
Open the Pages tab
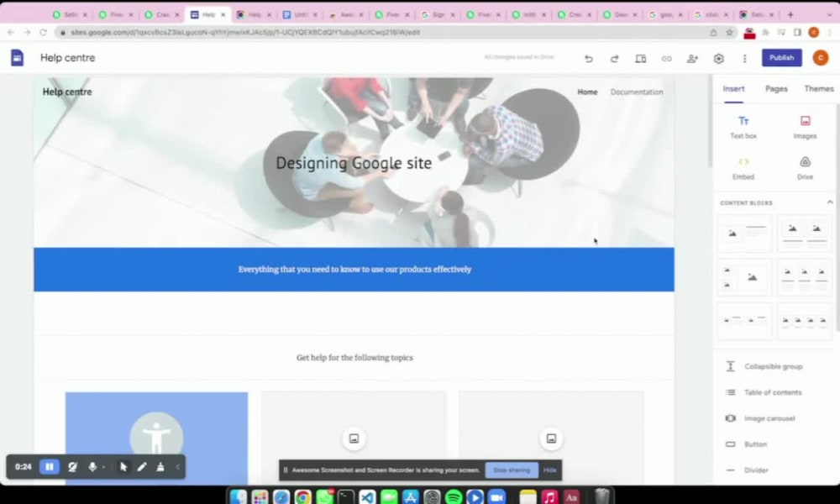tap(775, 88)
